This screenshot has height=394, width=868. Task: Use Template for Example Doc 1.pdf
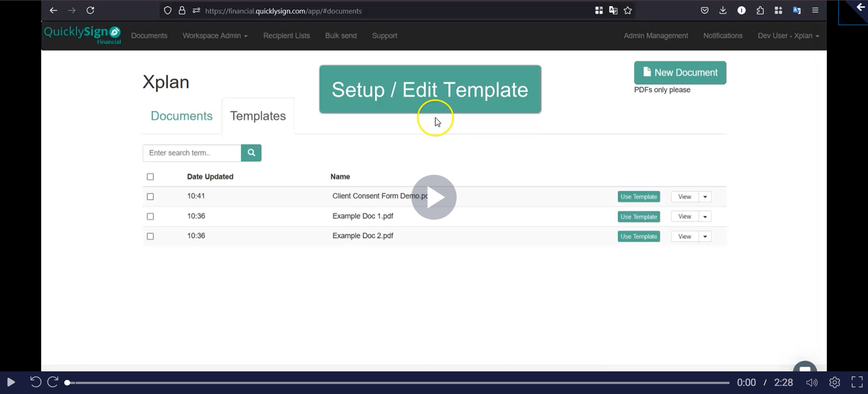point(639,216)
